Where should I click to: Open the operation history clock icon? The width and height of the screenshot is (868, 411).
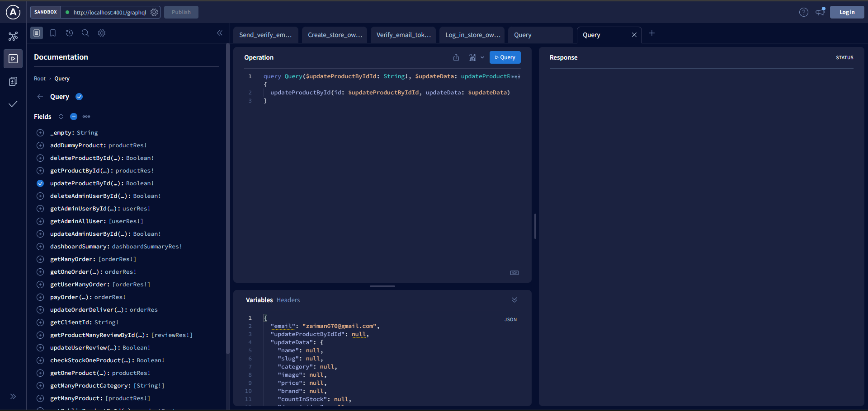(x=69, y=33)
